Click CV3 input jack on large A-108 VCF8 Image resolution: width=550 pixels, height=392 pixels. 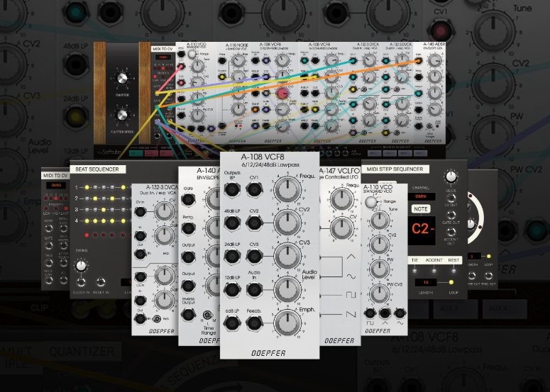(254, 257)
